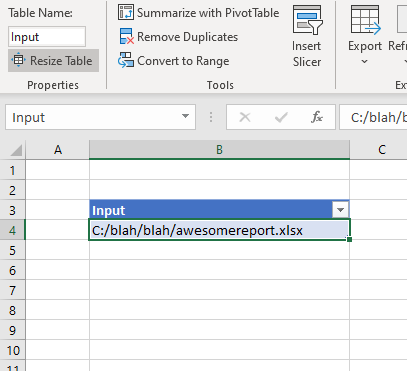The image size is (407, 371).
Task: Select row 10 header
Action: pos(12,350)
